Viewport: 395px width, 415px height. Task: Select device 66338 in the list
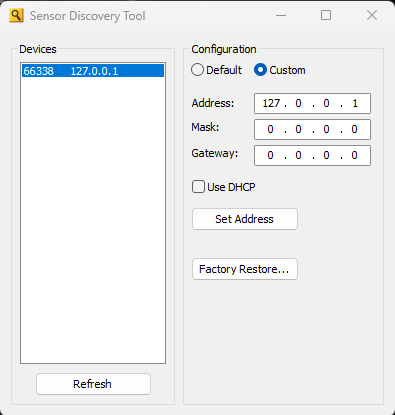[93, 71]
